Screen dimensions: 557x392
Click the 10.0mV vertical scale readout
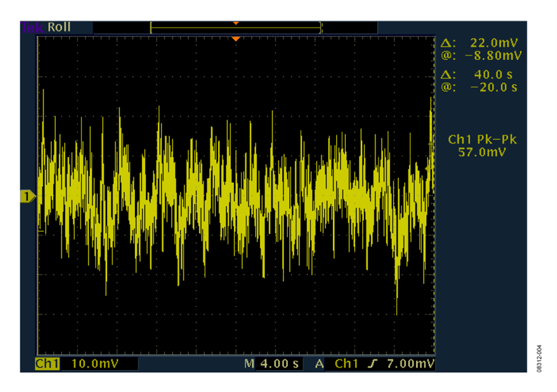click(x=95, y=364)
